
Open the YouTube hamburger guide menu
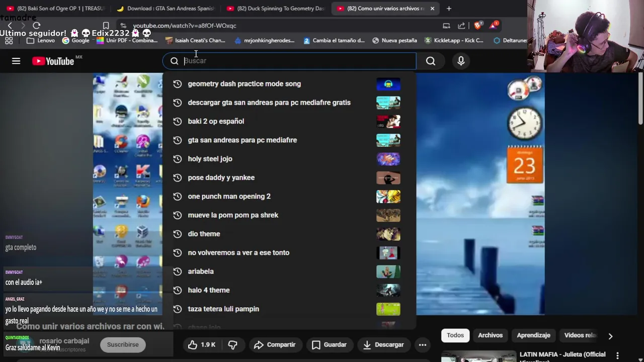click(x=16, y=61)
